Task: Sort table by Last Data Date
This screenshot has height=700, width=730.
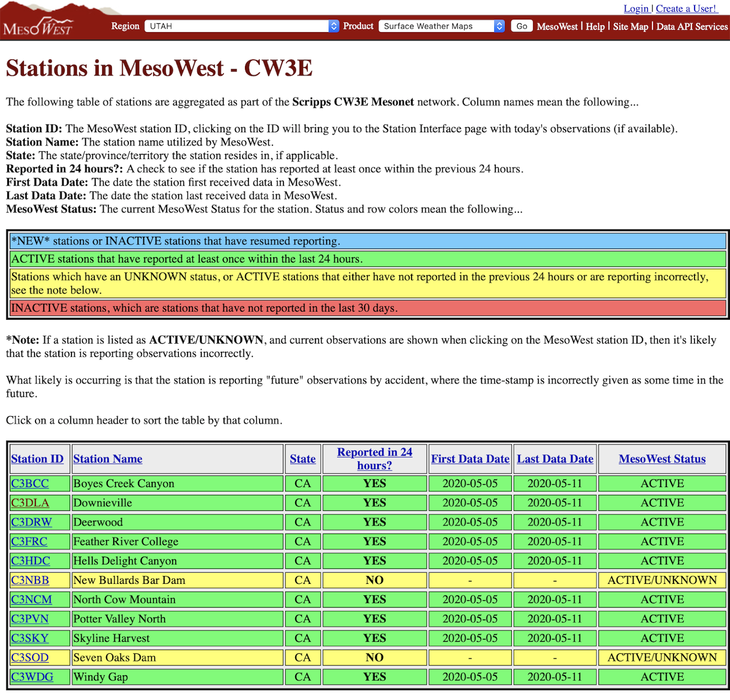Action: coord(555,459)
